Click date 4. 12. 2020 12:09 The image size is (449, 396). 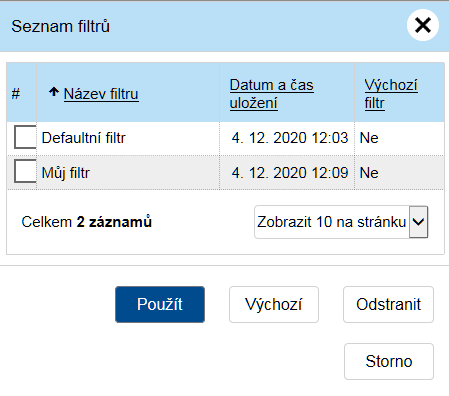[290, 173]
